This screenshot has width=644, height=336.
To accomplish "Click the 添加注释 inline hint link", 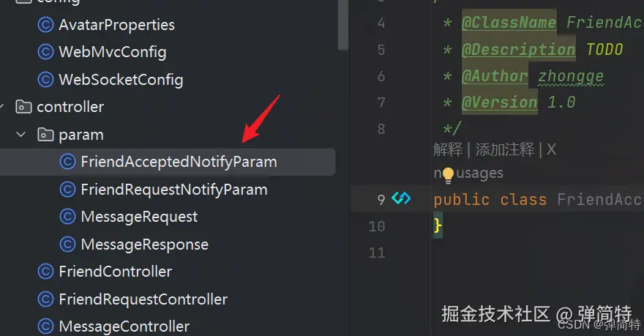I will (505, 149).
